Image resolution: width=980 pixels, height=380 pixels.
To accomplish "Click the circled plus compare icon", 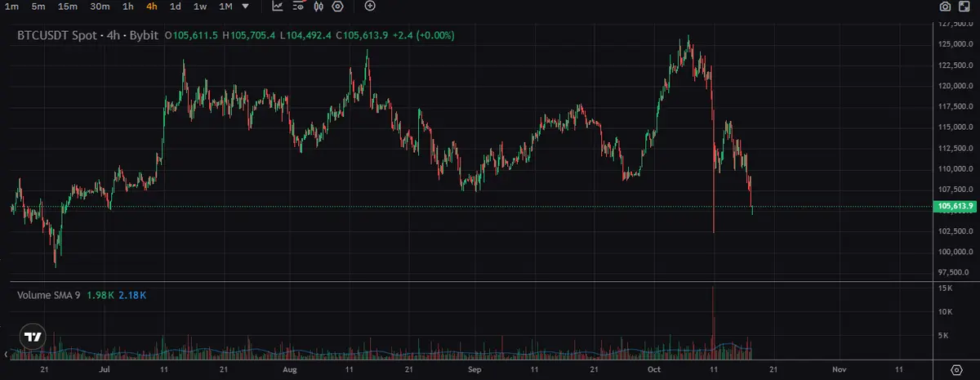I will [370, 7].
